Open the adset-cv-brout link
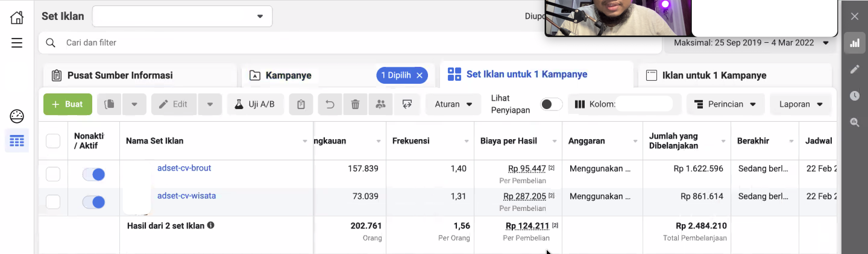 click(184, 168)
